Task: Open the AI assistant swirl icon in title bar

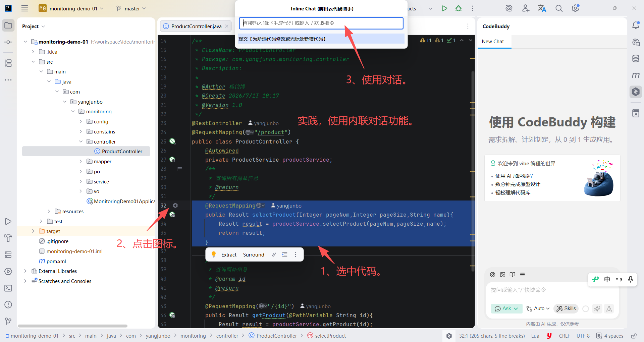Action: pyautogui.click(x=509, y=8)
